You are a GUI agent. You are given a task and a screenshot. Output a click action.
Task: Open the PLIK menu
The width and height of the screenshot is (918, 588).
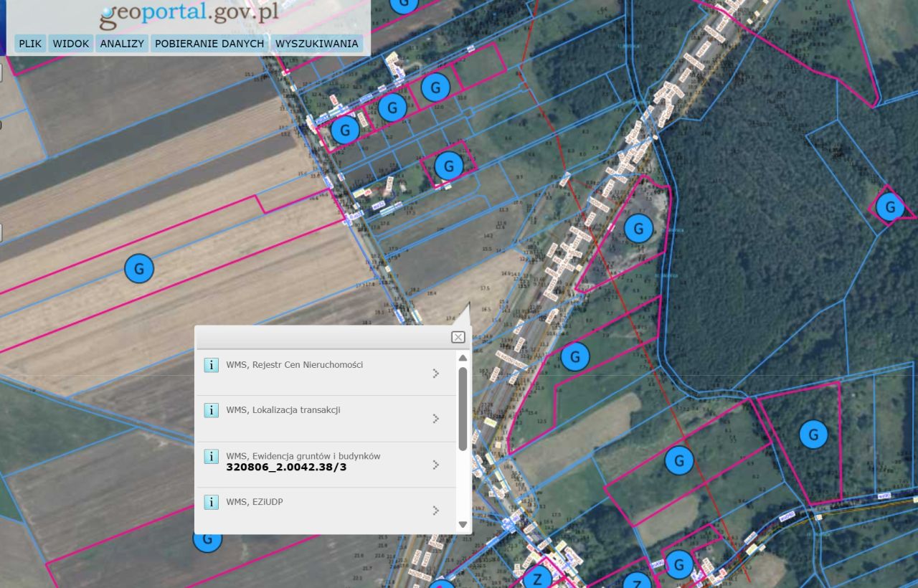(30, 44)
